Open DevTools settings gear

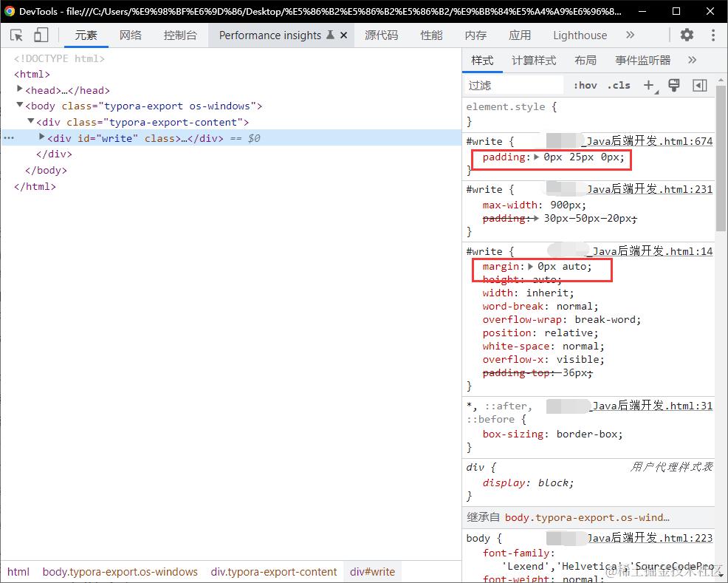point(687,35)
